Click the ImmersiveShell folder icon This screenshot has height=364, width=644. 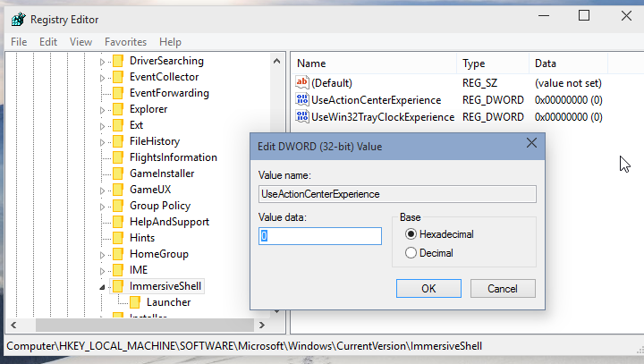118,286
